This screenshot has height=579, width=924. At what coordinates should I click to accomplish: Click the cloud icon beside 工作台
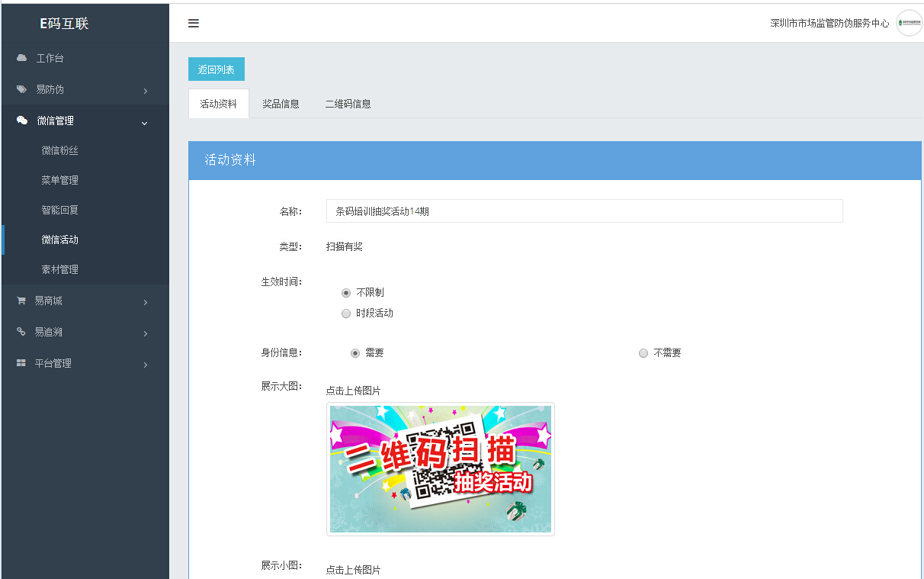click(21, 58)
